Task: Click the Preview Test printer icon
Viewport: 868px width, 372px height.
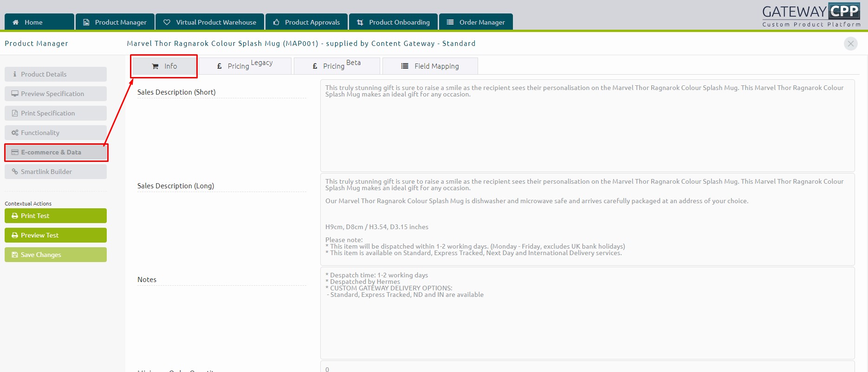Action: click(x=15, y=235)
